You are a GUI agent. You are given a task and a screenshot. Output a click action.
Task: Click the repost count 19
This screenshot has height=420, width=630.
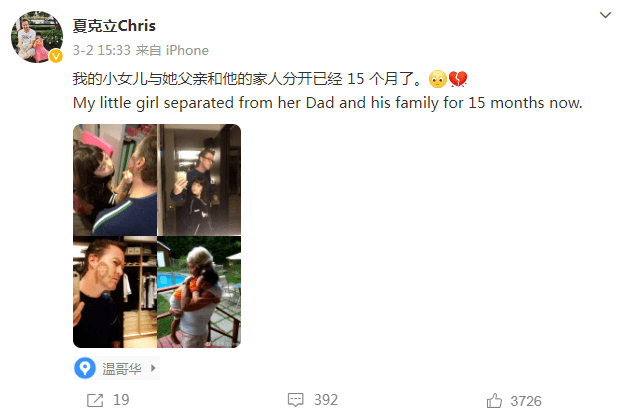[x=121, y=400]
